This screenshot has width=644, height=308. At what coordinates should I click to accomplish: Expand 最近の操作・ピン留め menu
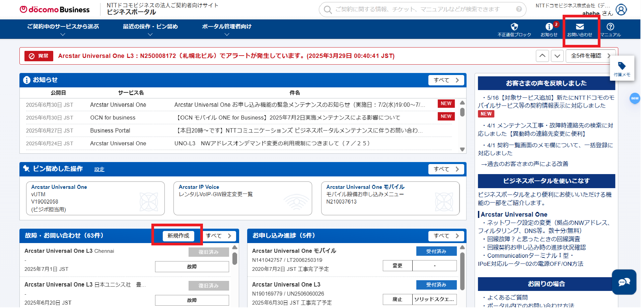[x=150, y=29]
